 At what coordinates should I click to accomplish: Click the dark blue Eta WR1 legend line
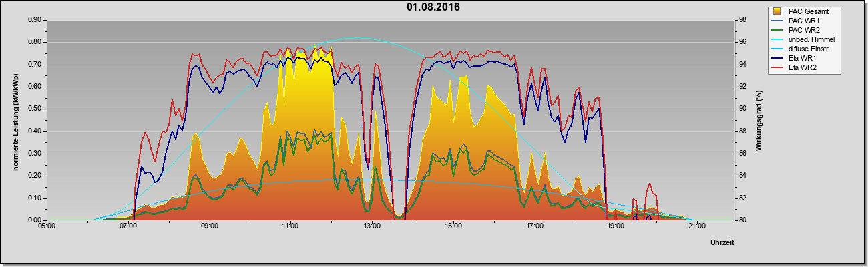[777, 58]
